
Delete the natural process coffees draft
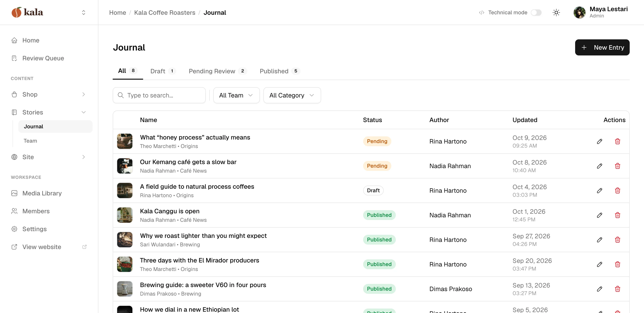tap(617, 190)
